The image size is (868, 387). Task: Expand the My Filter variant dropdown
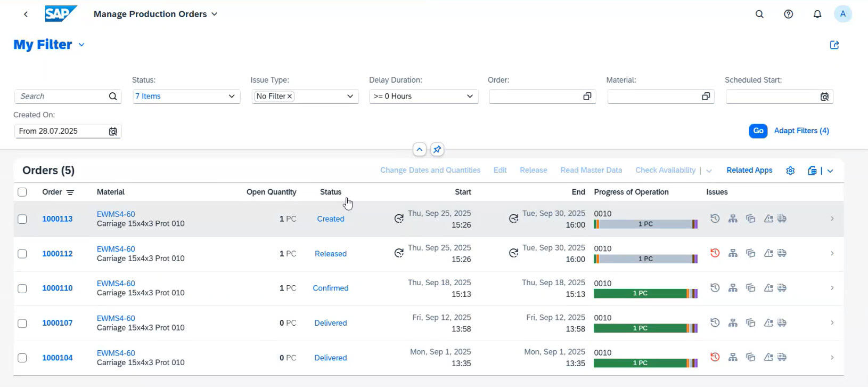81,45
